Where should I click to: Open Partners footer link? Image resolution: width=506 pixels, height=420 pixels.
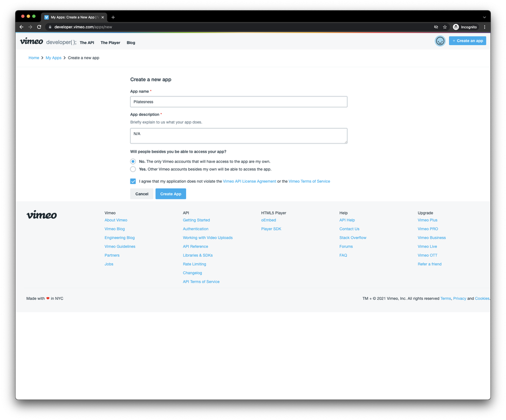click(x=112, y=255)
